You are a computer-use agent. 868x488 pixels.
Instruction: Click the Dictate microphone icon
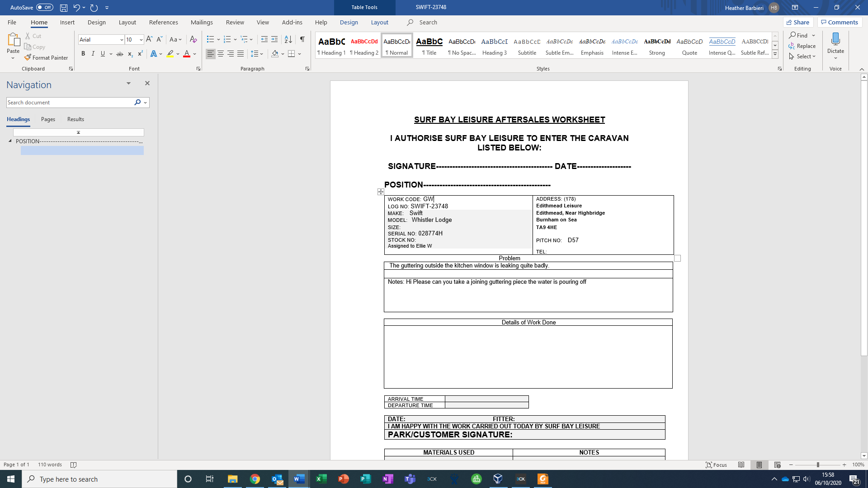(x=835, y=39)
